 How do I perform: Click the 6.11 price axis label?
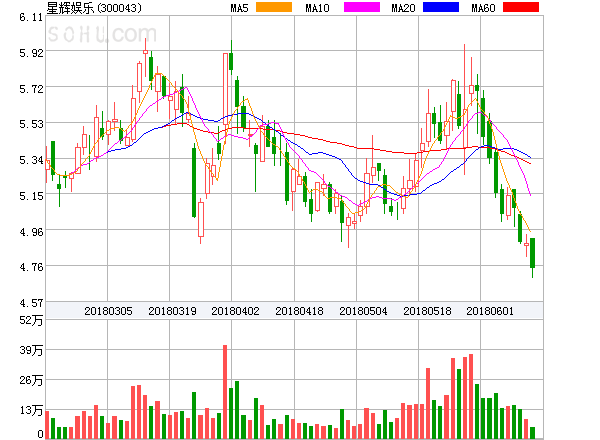point(31,17)
